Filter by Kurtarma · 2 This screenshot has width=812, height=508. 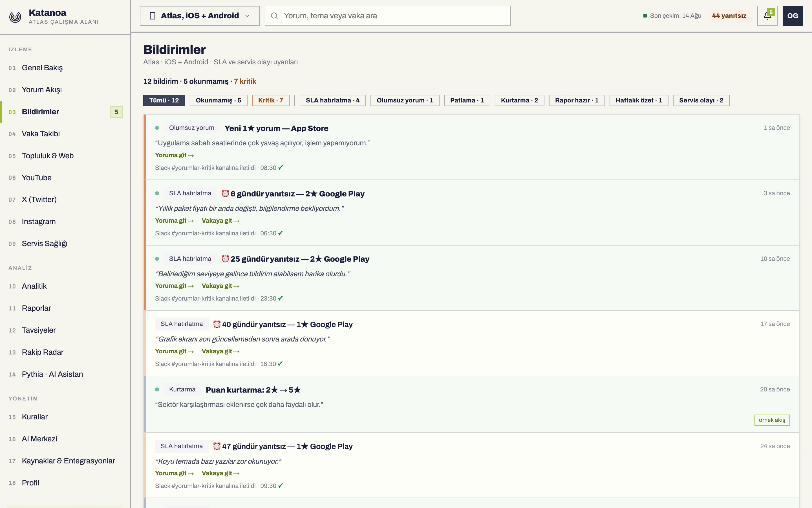pos(519,100)
